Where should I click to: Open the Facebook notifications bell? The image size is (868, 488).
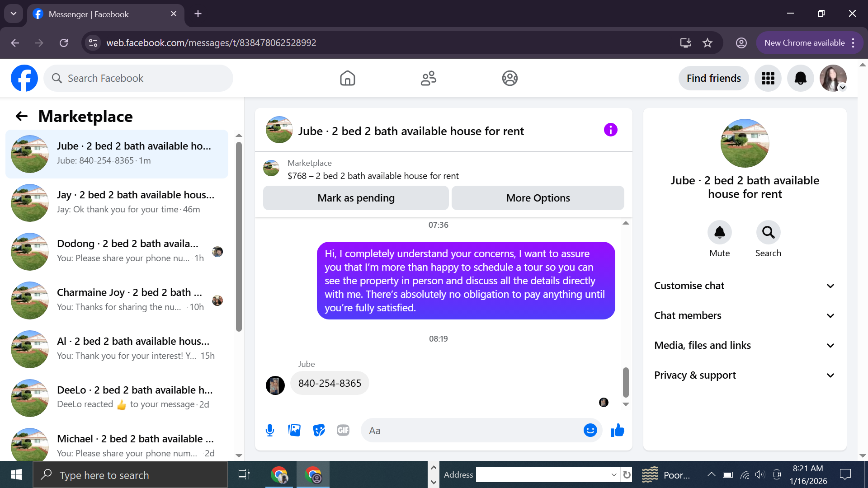(800, 78)
